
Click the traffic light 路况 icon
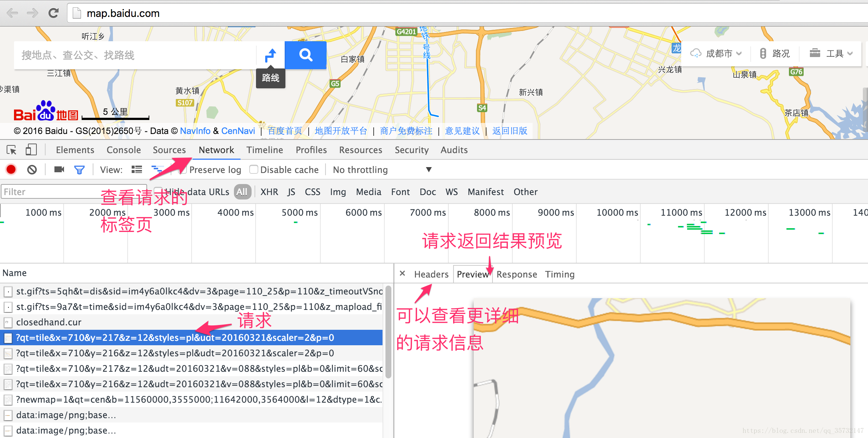point(763,54)
